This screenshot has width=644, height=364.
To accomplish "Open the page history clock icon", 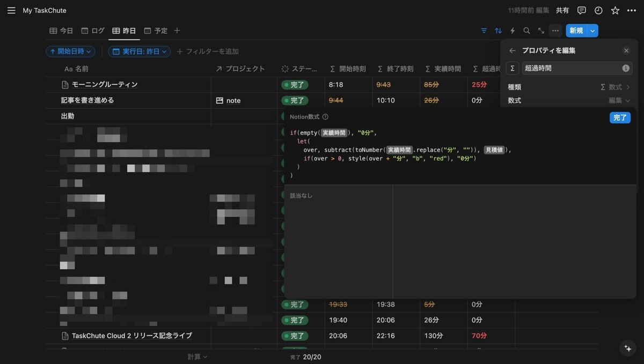I will tap(598, 10).
